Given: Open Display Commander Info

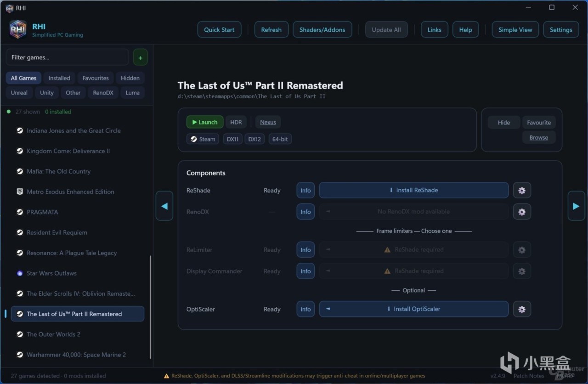Looking at the screenshot, I should (305, 271).
